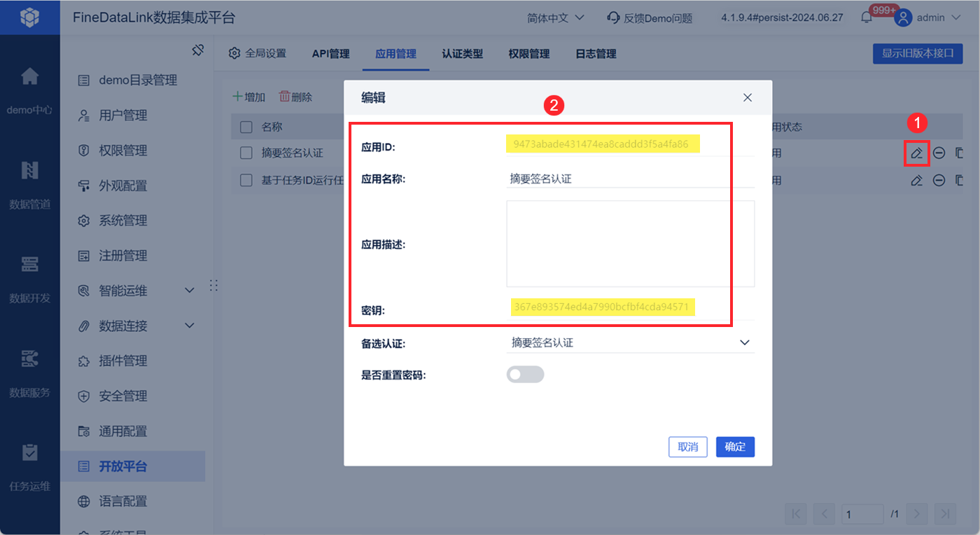980x535 pixels.
Task: Click the FineDataLink cube logo
Action: (x=29, y=18)
